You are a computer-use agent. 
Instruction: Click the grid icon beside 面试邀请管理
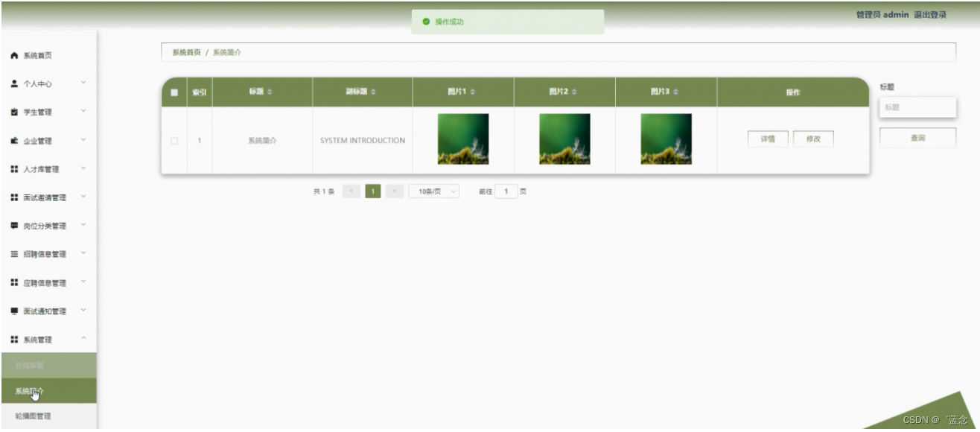14,197
